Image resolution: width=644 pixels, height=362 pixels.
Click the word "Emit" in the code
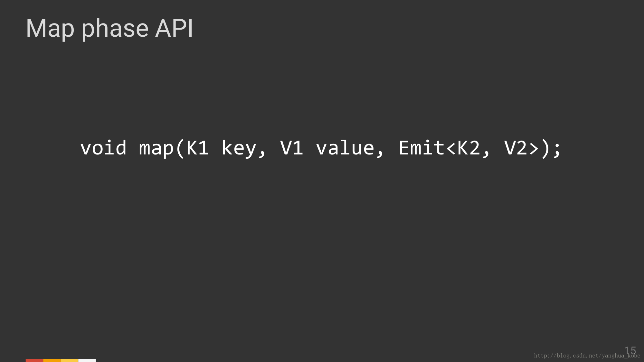pos(422,148)
